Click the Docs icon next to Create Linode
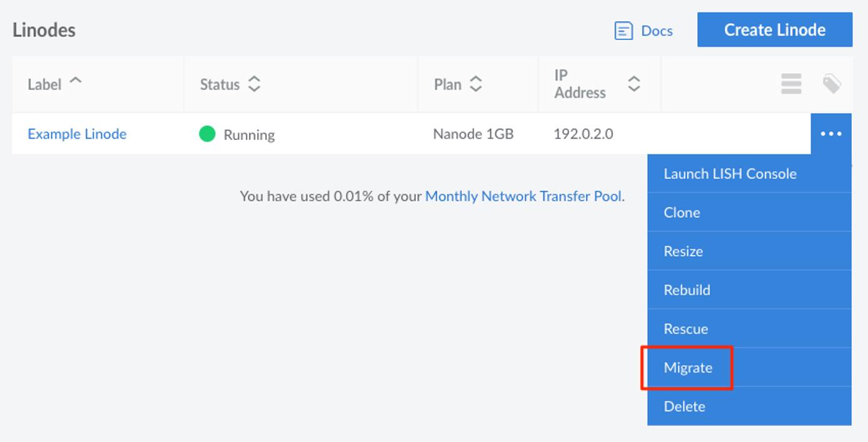 [x=624, y=30]
